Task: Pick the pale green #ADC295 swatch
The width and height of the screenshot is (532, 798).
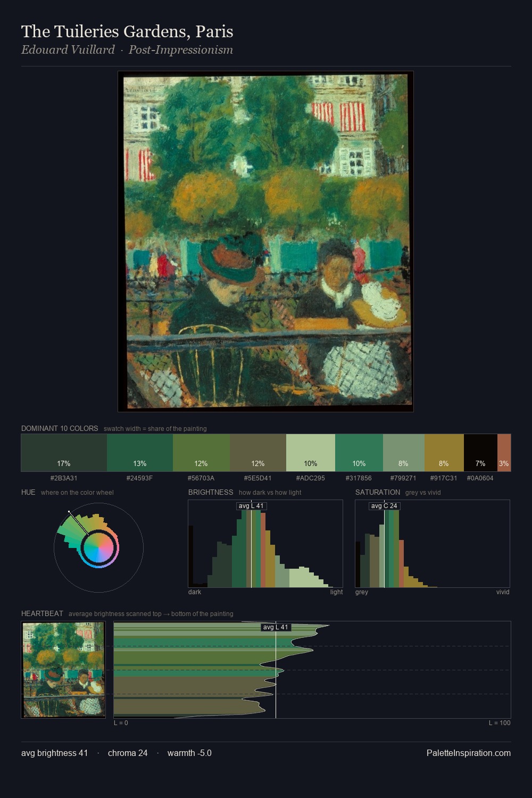Action: point(311,453)
